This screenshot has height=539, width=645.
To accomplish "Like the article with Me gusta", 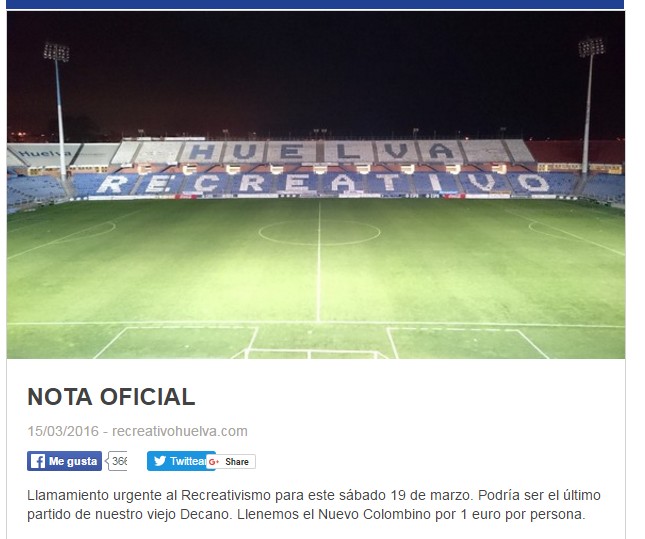I will pyautogui.click(x=65, y=461).
